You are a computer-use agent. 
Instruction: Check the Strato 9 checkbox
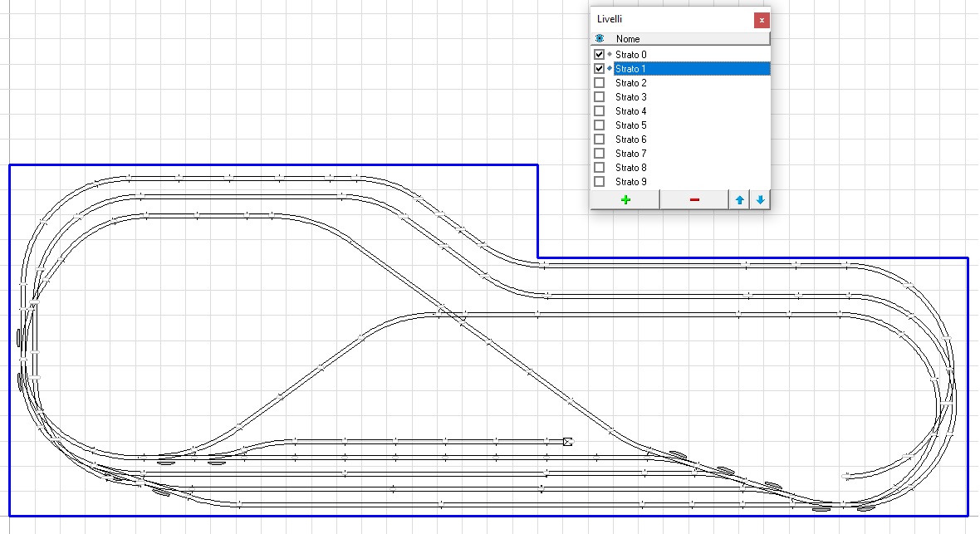(600, 182)
